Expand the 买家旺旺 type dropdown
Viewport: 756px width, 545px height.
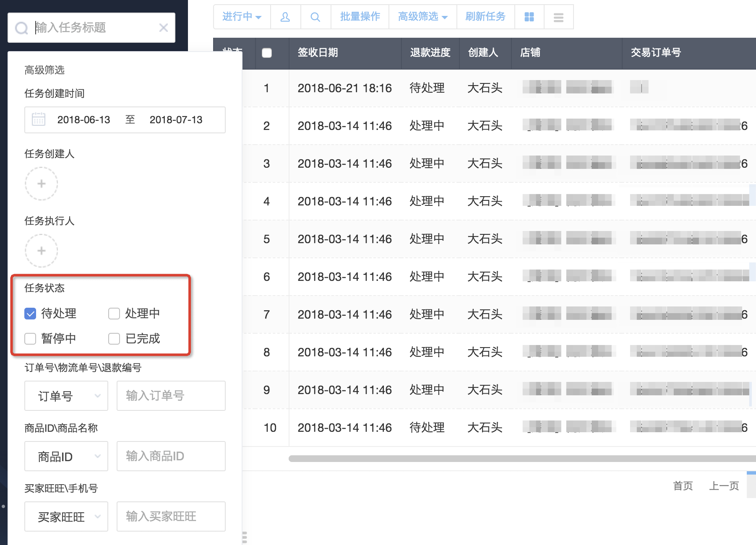coord(66,516)
